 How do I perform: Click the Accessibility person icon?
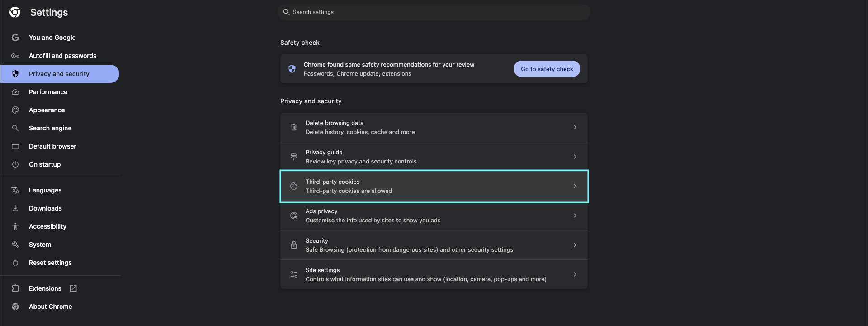(15, 226)
